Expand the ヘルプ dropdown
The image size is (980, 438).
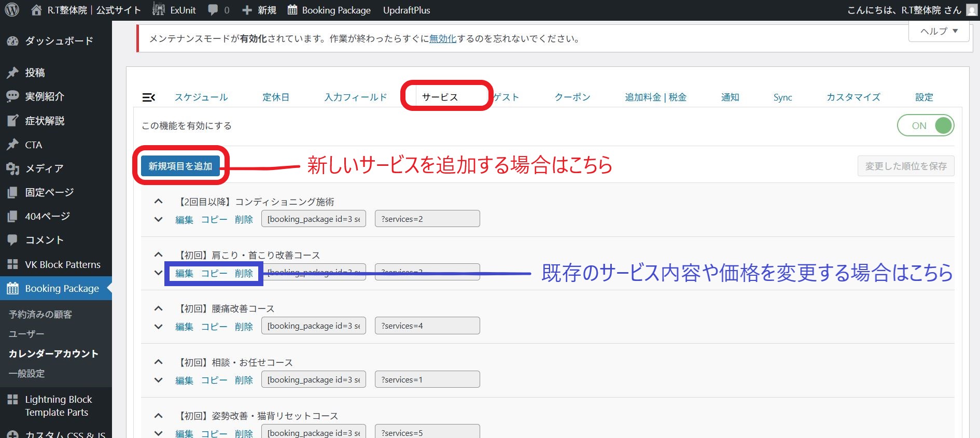939,31
